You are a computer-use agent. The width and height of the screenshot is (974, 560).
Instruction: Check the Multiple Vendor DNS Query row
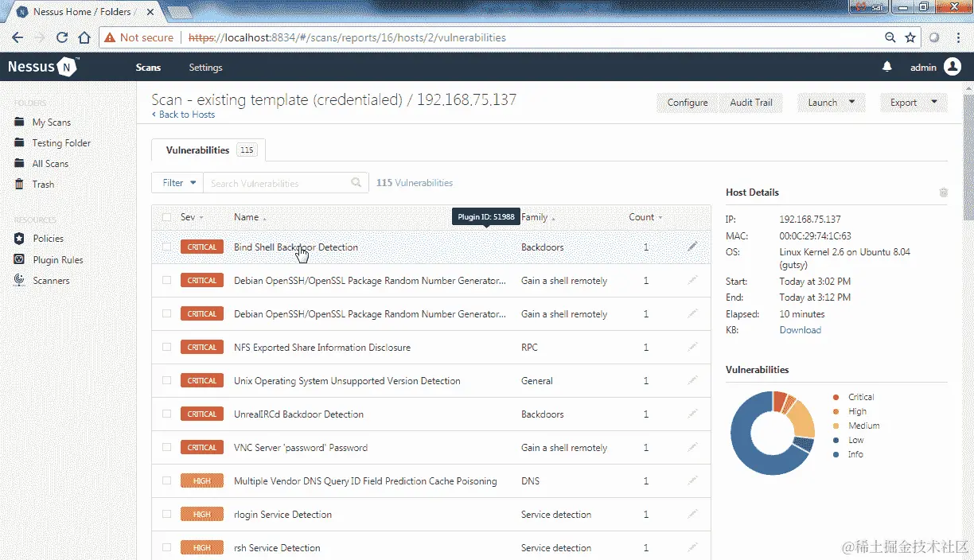tap(166, 480)
